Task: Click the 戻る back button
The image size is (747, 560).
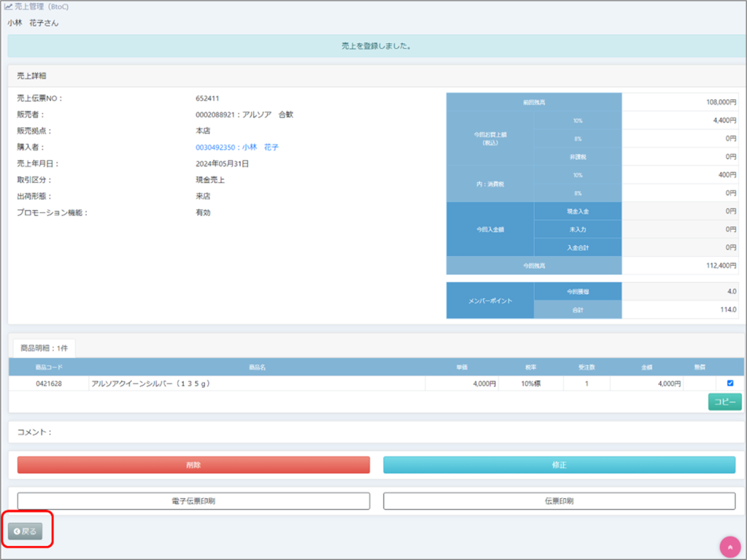Action: [x=26, y=531]
